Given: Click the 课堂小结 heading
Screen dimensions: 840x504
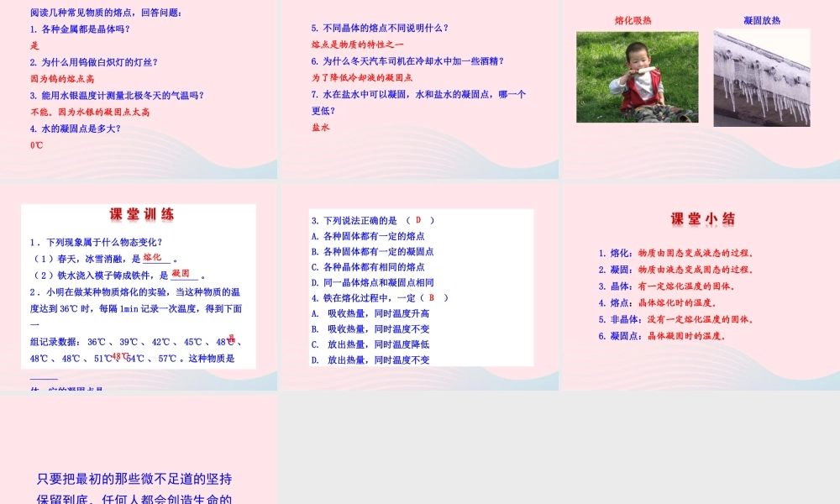Looking at the screenshot, I should coord(703,218).
